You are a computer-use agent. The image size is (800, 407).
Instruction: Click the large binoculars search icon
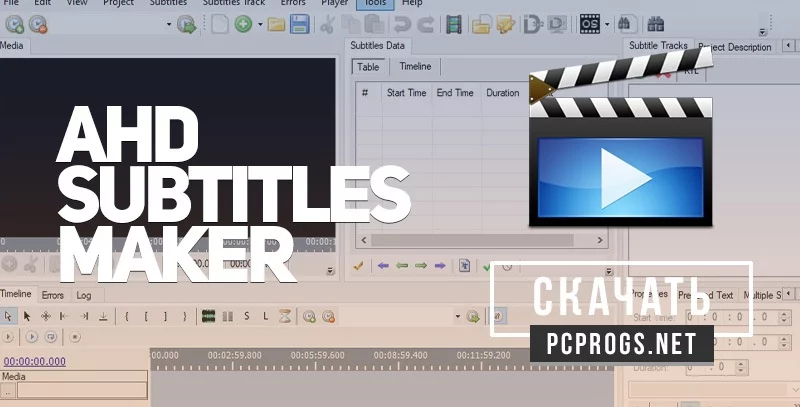[655, 24]
